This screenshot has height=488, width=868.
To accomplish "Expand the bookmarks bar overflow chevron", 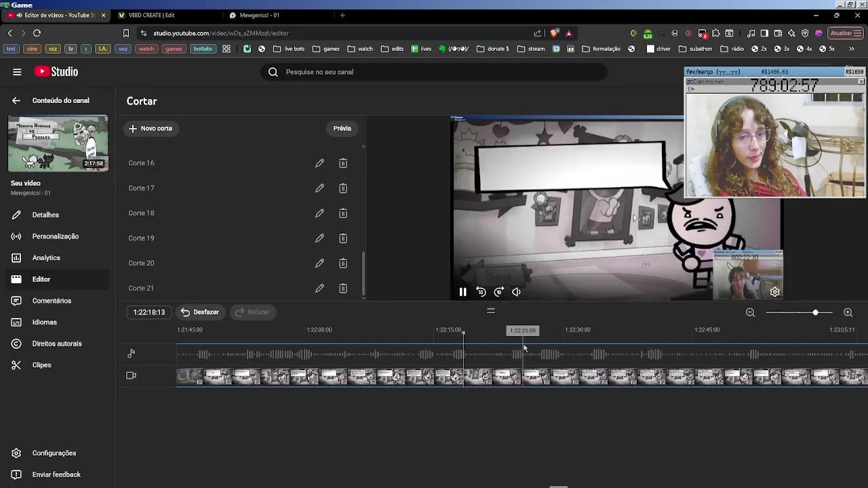I will [x=852, y=49].
